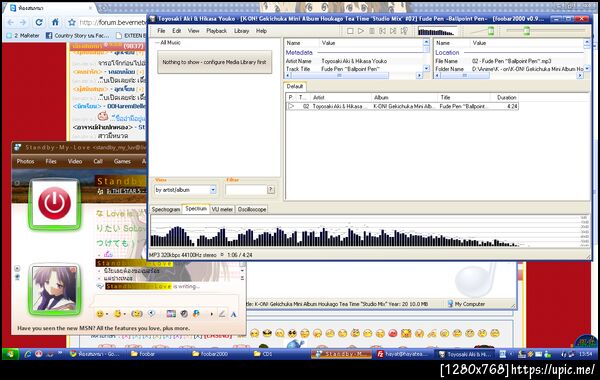Click the MSN font 'A' icon

(x=233, y=315)
